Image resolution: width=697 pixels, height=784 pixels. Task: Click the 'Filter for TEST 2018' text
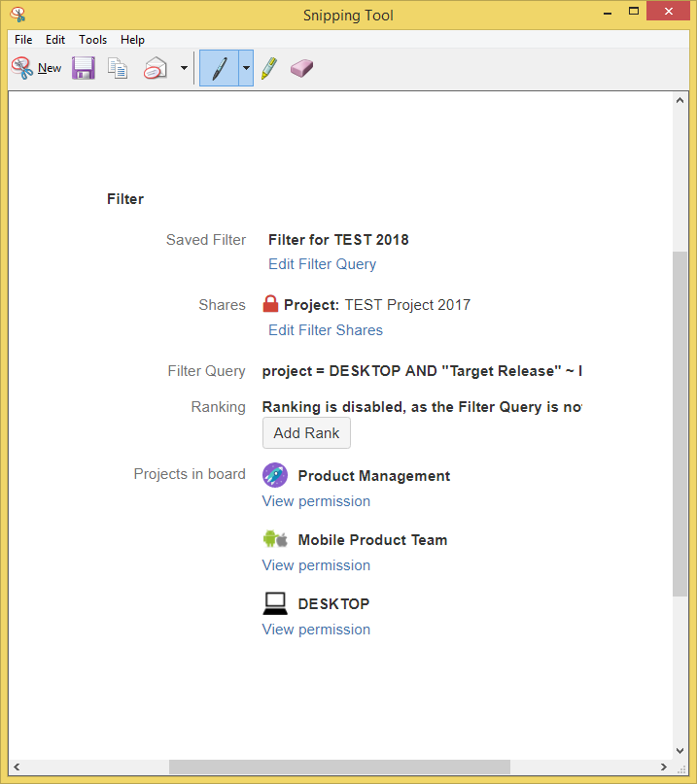pyautogui.click(x=338, y=240)
